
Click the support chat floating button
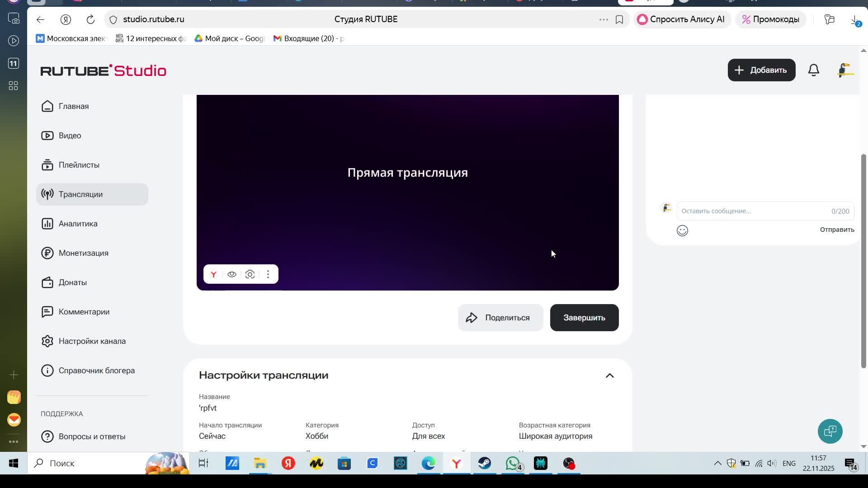click(x=830, y=431)
